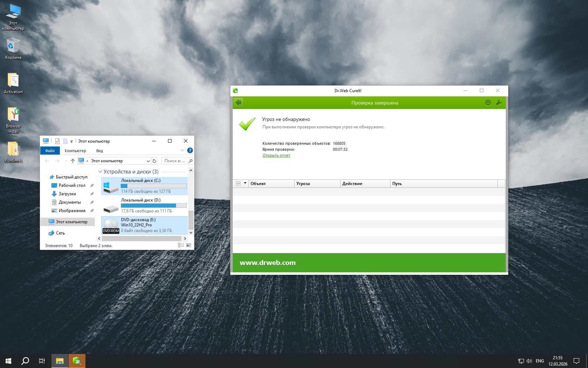Collapse the 'Устройства и диски' group
Screen dimensions: 588x368
click(x=100, y=172)
